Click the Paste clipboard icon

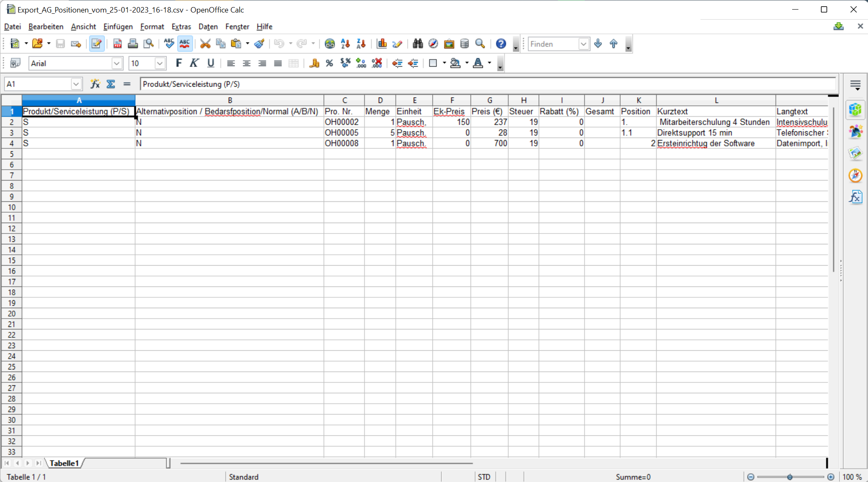236,44
